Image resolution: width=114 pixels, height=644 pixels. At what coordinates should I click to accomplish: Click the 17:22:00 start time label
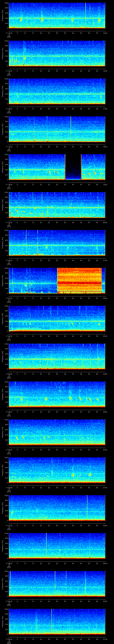tap(9, 336)
